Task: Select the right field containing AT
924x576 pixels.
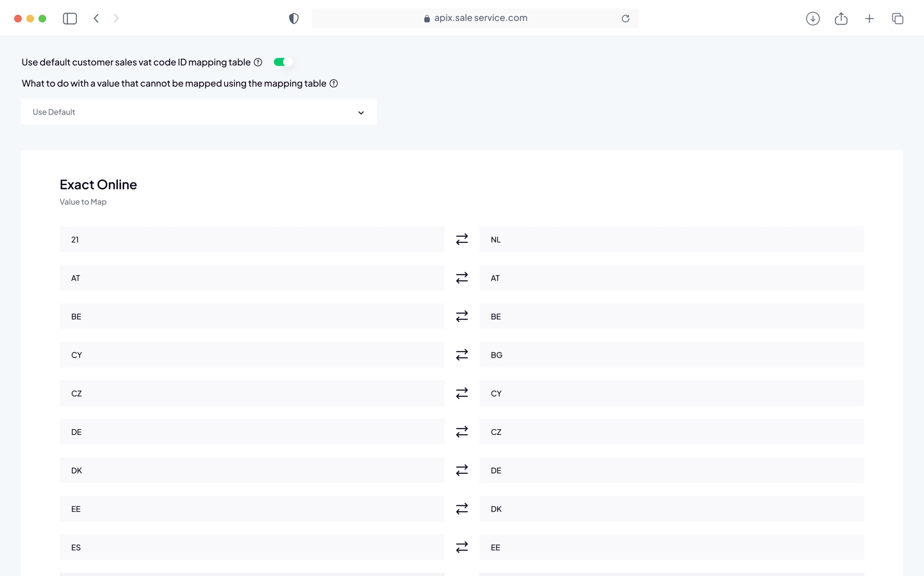Action: tap(671, 278)
